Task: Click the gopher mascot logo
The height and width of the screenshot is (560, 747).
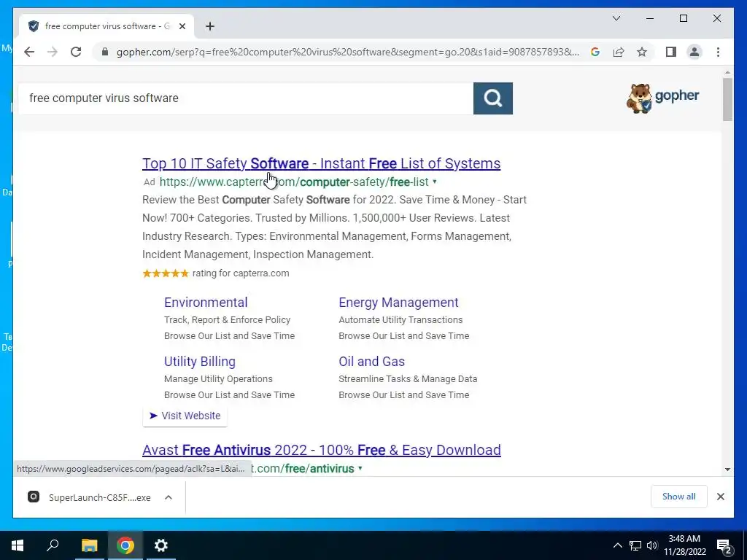Action: click(x=662, y=98)
